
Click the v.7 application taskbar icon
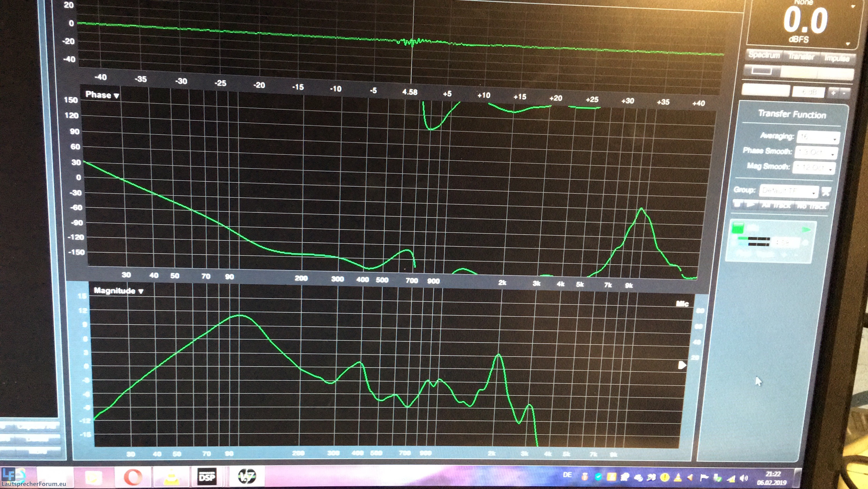(247, 477)
